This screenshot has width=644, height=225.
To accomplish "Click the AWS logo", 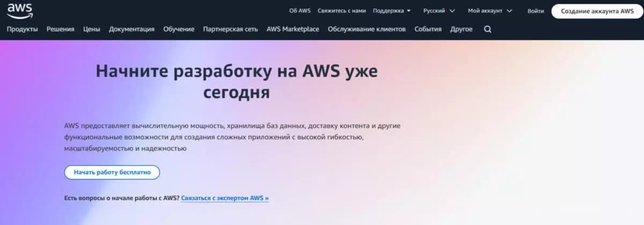I will 20,12.
